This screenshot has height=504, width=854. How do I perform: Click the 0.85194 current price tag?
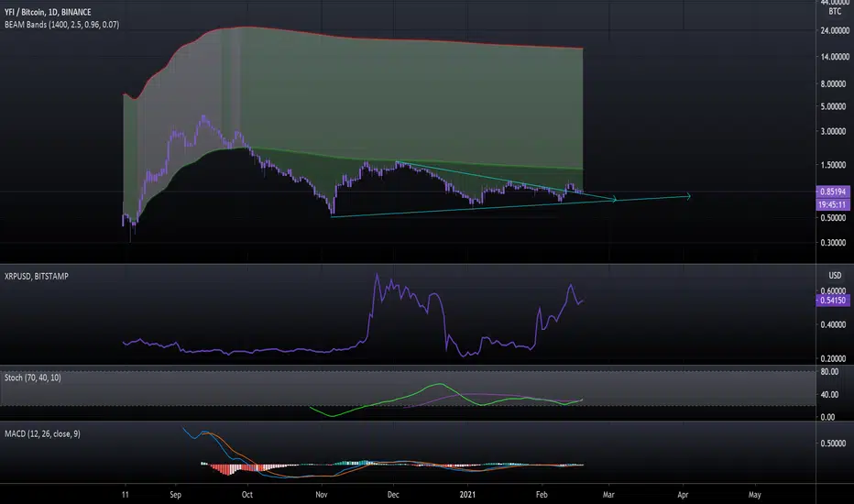pyautogui.click(x=833, y=192)
